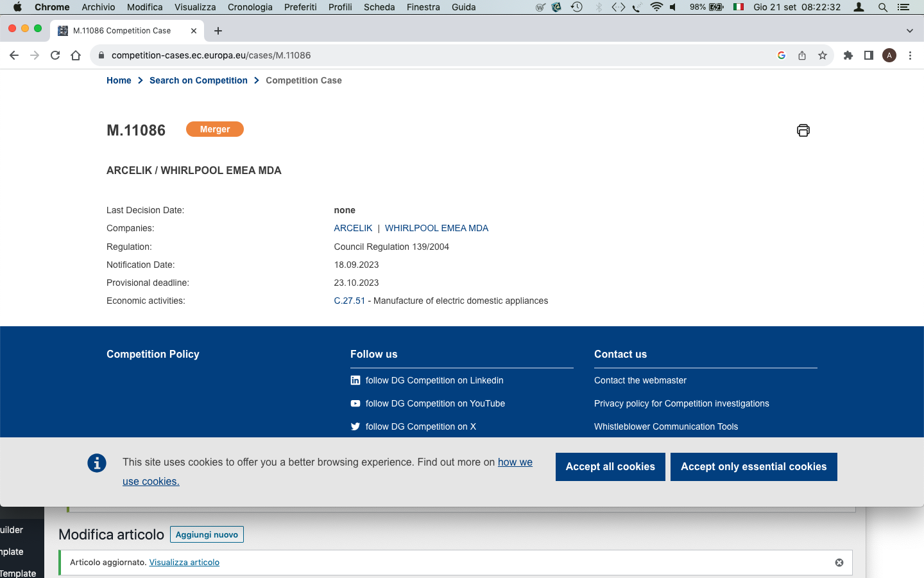
Task: Open Contact the webmaster link
Action: point(640,380)
